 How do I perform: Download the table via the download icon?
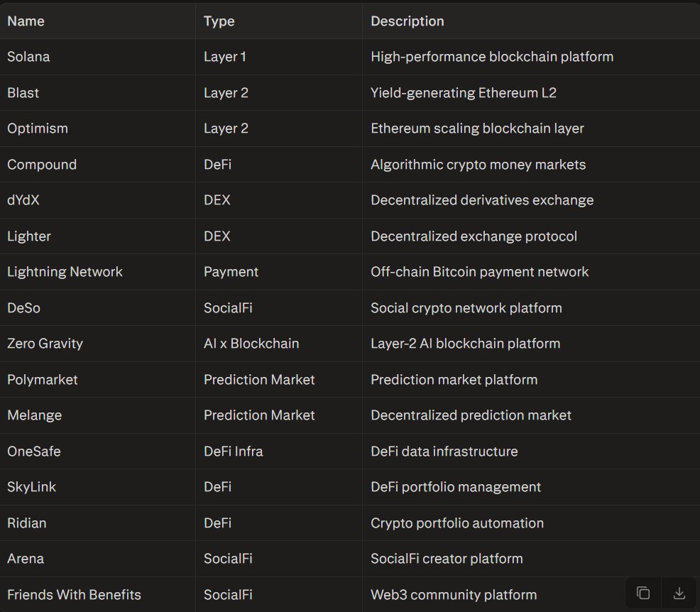[x=679, y=593]
